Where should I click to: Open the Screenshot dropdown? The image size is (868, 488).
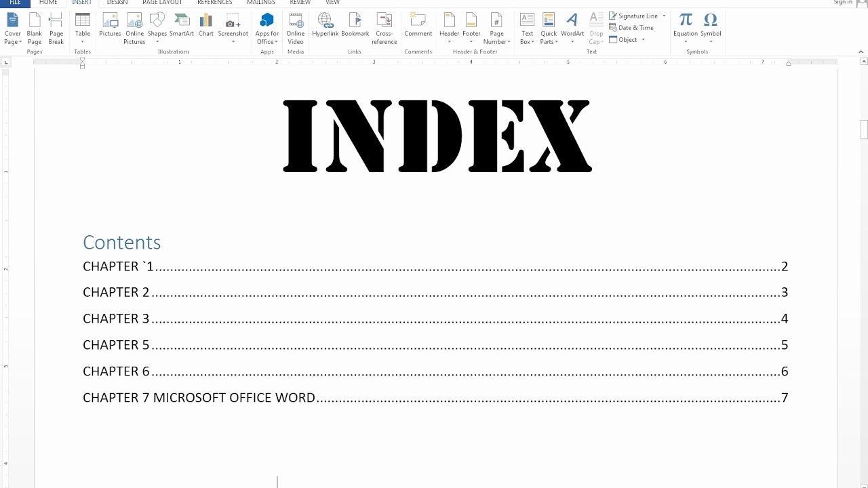coord(233,28)
